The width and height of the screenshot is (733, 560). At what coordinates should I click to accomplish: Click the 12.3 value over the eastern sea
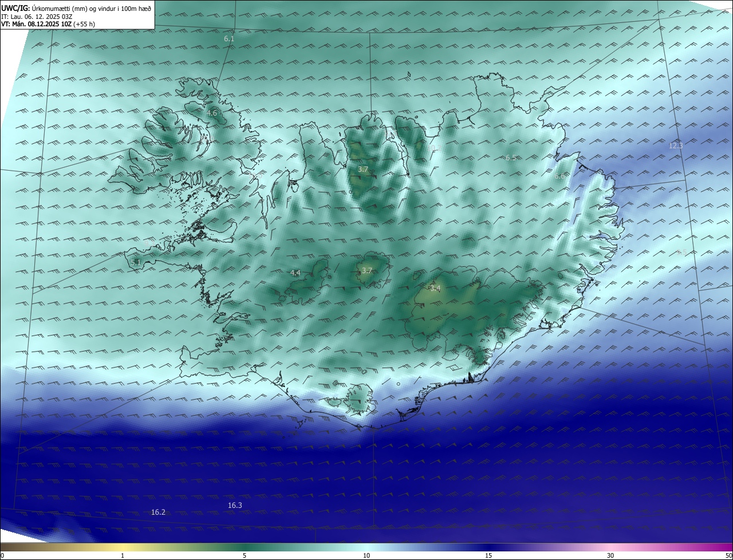click(676, 146)
